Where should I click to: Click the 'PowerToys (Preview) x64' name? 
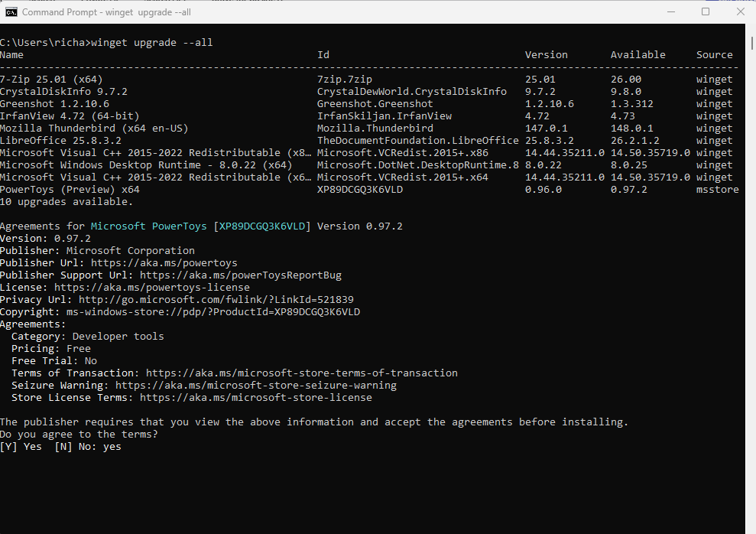point(70,190)
